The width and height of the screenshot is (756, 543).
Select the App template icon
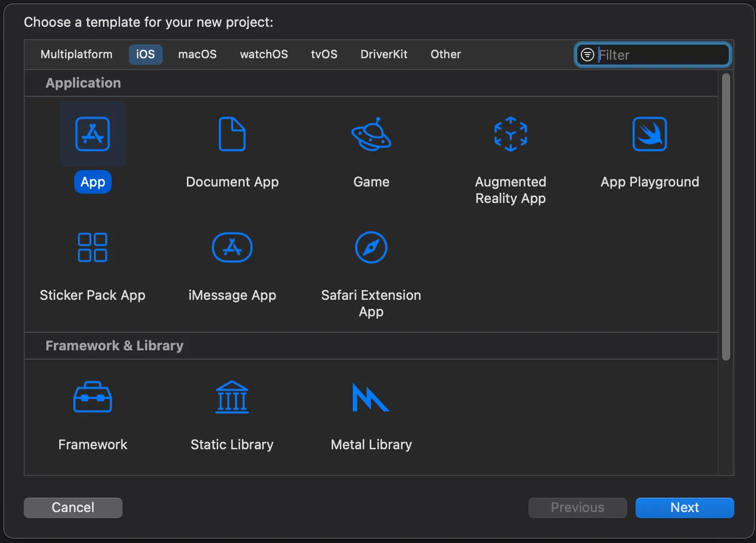point(93,134)
